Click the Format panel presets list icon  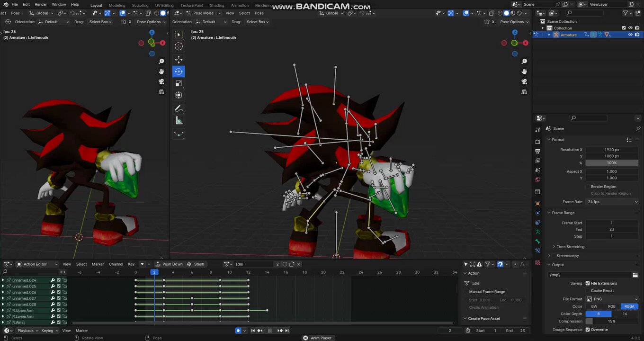629,140
